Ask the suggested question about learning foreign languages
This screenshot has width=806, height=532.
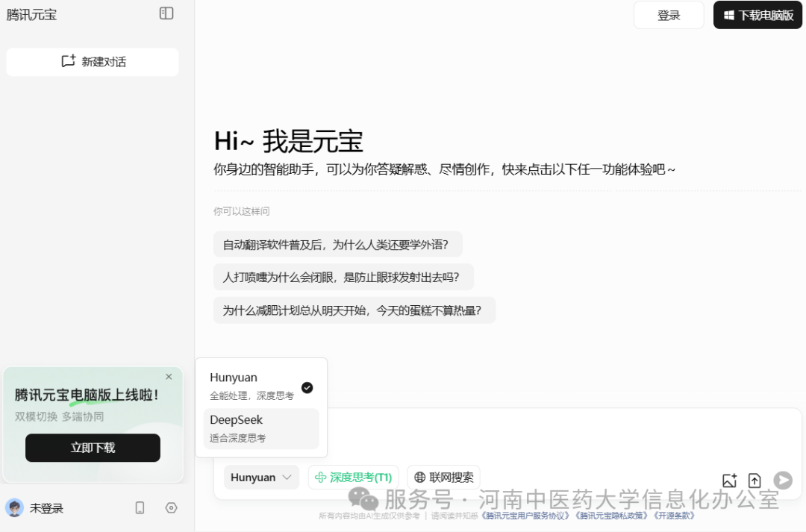click(337, 244)
